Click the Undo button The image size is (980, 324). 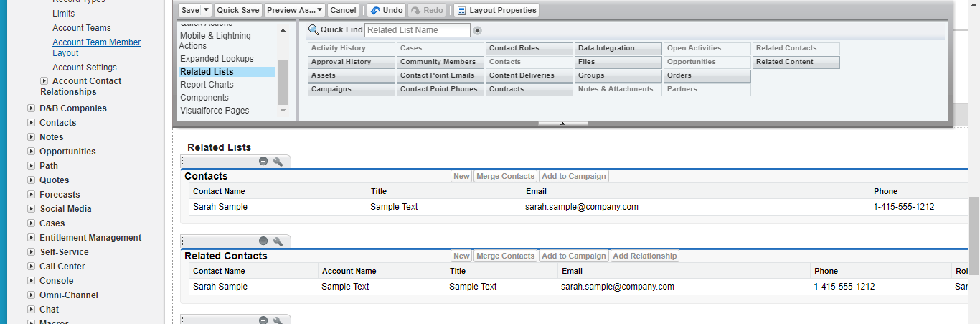point(386,10)
